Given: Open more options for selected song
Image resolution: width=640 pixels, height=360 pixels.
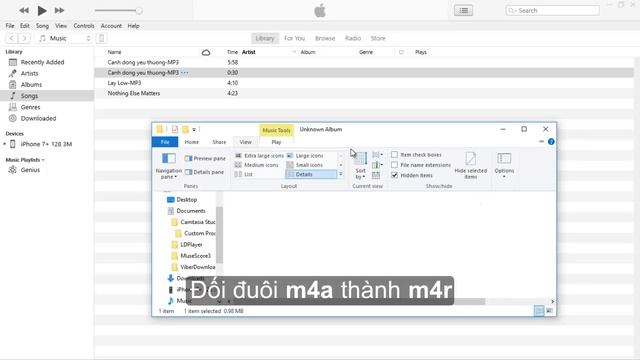Looking at the screenshot, I should click(x=185, y=73).
